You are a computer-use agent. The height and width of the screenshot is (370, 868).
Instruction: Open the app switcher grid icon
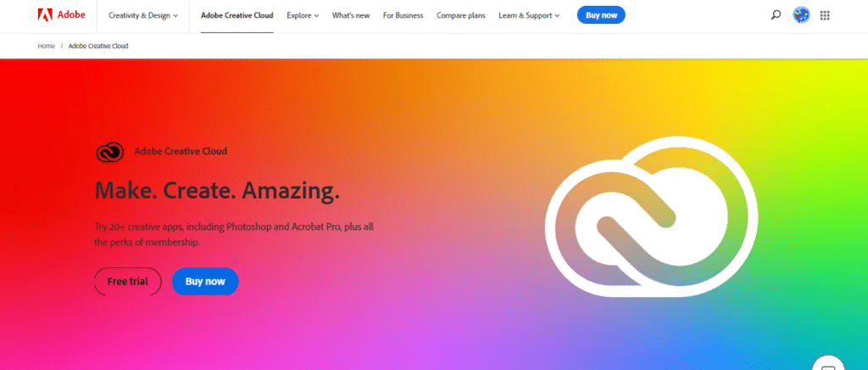point(825,15)
